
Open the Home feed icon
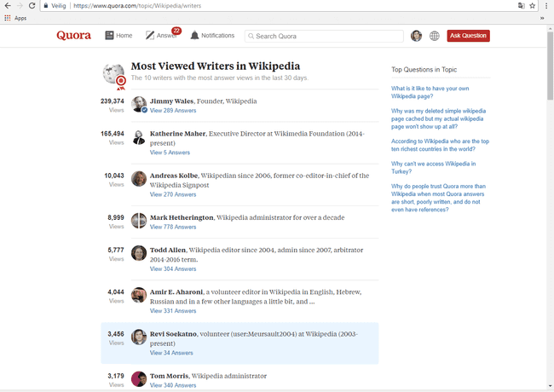tap(109, 35)
